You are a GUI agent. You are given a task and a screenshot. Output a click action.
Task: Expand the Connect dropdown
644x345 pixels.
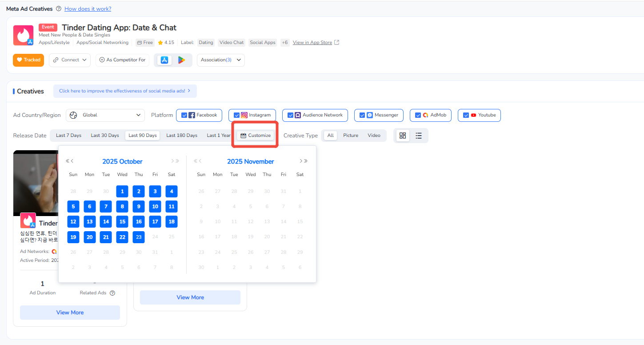pos(70,60)
